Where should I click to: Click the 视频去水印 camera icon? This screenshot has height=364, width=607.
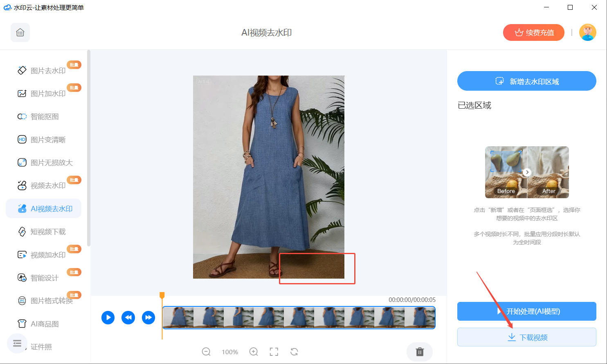point(22,185)
